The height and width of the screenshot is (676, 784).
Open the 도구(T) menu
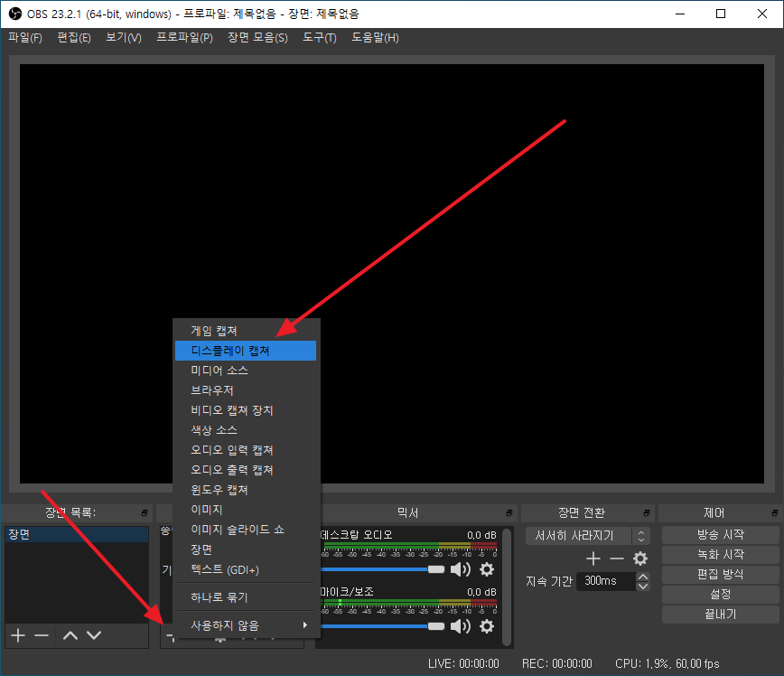(320, 38)
